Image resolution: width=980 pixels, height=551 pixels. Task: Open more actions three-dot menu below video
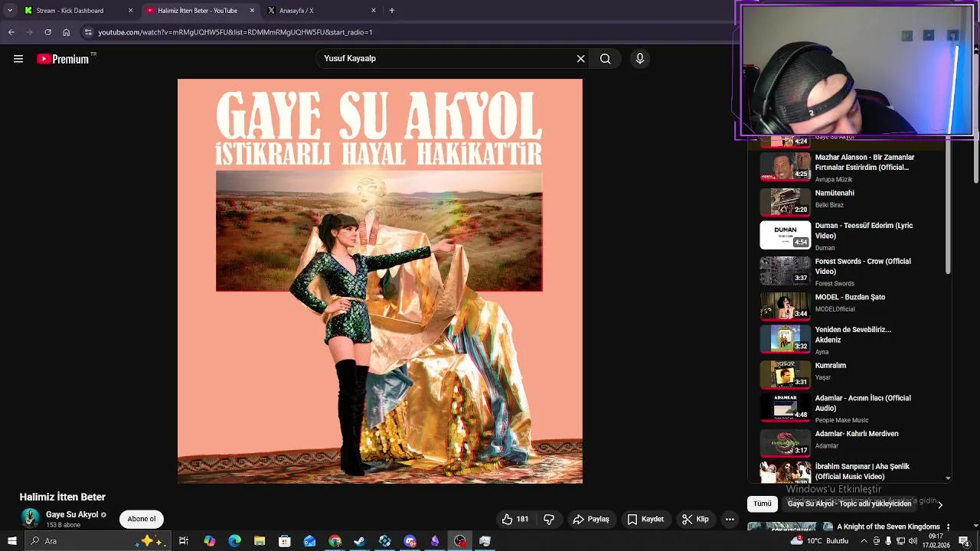coord(730,519)
